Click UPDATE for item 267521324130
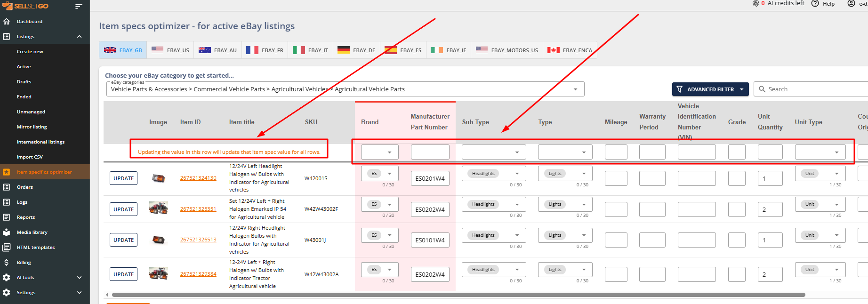The image size is (868, 304). coord(123,178)
